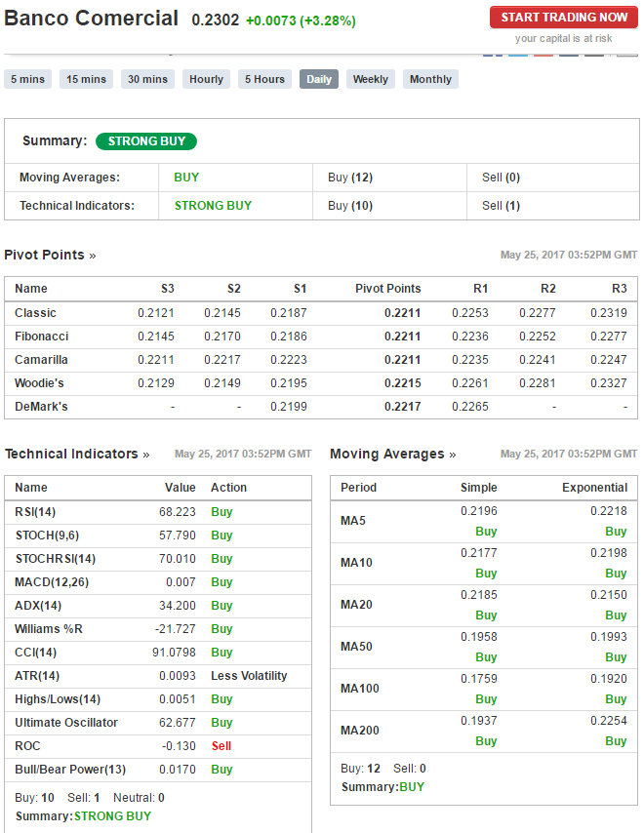Click the MA5 period label

pos(353,521)
